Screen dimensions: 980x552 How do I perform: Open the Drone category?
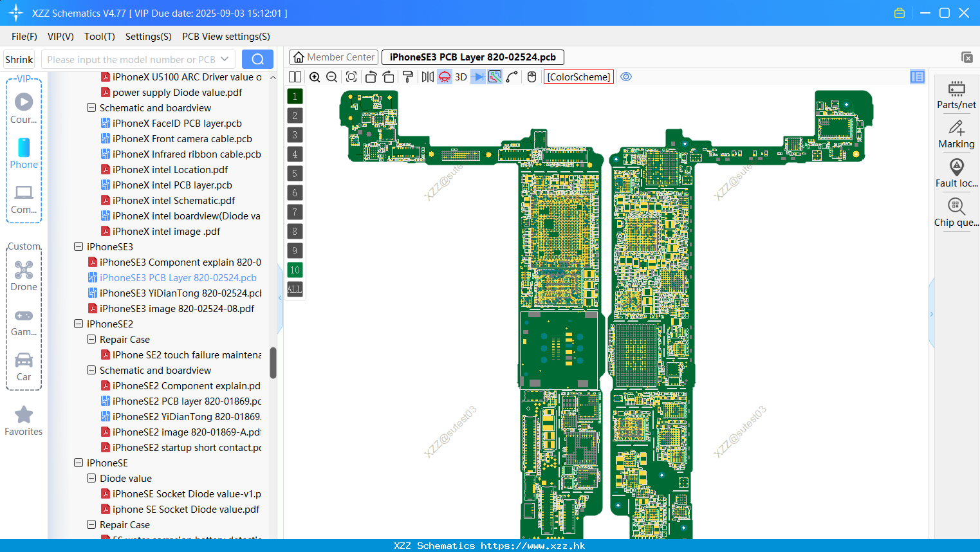(24, 276)
